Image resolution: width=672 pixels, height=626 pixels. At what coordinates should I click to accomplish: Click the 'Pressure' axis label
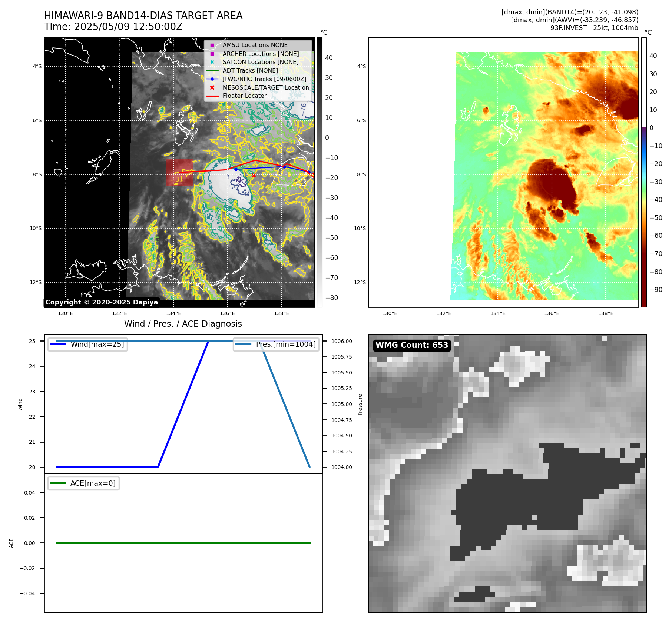pyautogui.click(x=360, y=404)
